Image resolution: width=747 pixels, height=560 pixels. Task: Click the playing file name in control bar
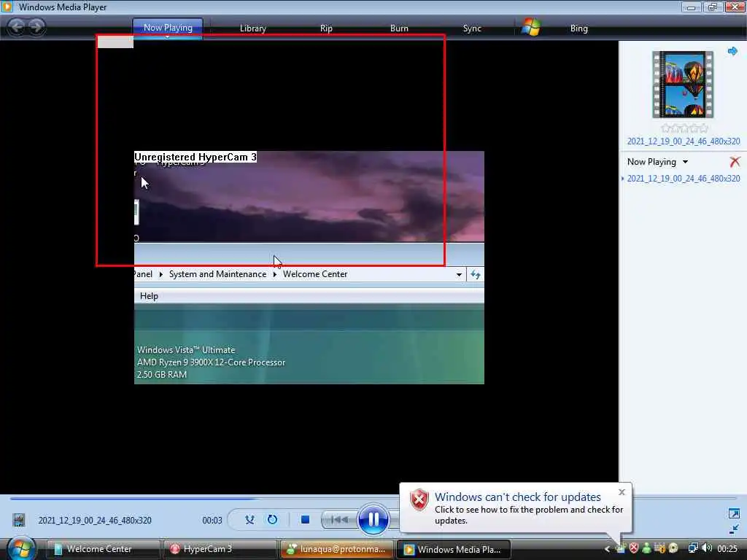(x=95, y=521)
